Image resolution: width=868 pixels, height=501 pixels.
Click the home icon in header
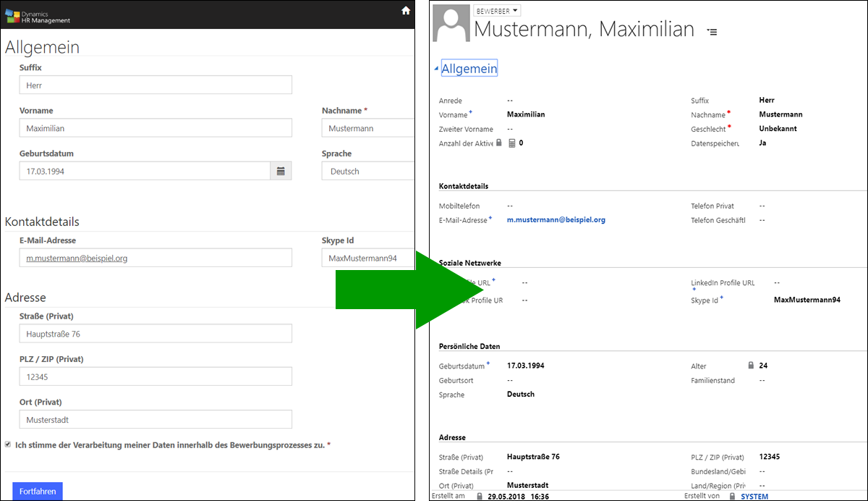click(406, 10)
